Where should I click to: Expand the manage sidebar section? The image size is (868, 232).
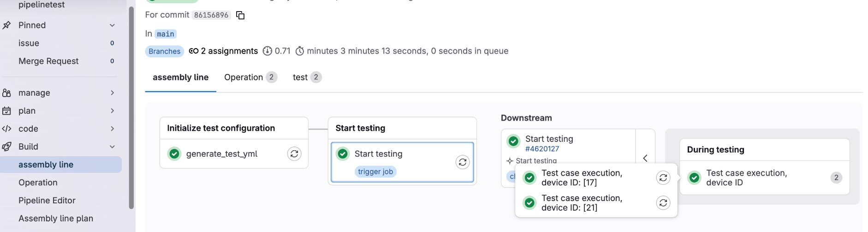coord(112,93)
